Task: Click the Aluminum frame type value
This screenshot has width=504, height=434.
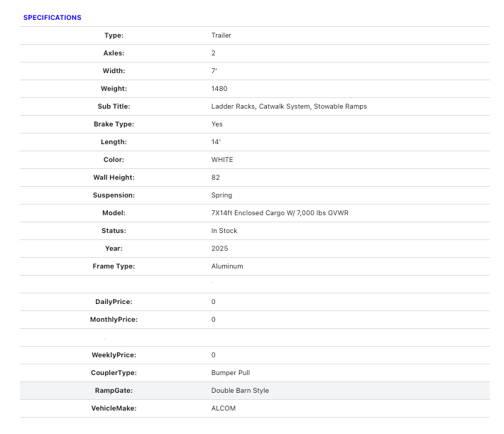Action: tap(227, 266)
